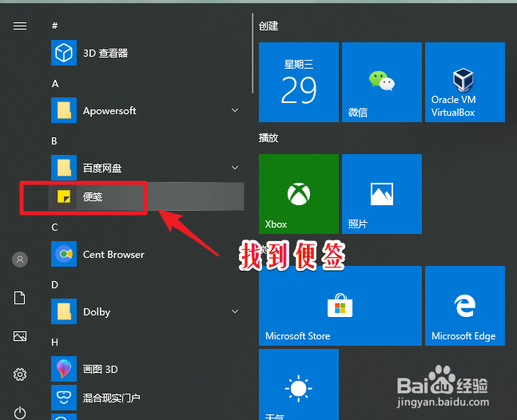This screenshot has width=517, height=420.
Task: Open 混合现实门户 app
Action: pos(147,398)
